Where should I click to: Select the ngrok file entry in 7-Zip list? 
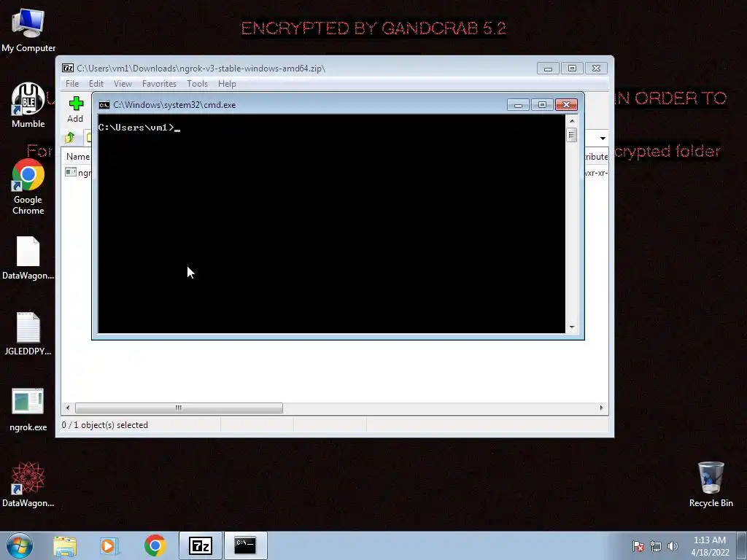[x=78, y=172]
